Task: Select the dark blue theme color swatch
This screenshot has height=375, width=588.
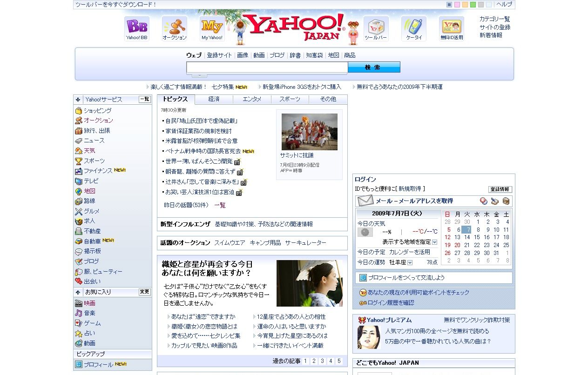Action: coord(449,5)
